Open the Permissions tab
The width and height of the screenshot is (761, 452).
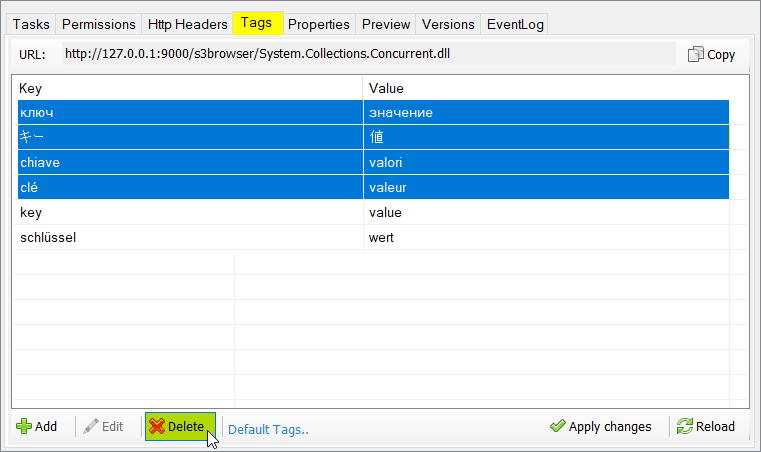point(99,24)
